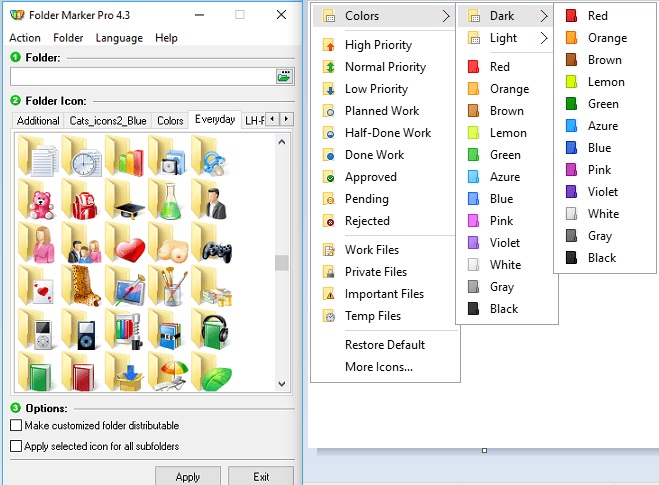The width and height of the screenshot is (659, 485).
Task: Pick the pink teddy bear folder icon
Action: coord(38,200)
